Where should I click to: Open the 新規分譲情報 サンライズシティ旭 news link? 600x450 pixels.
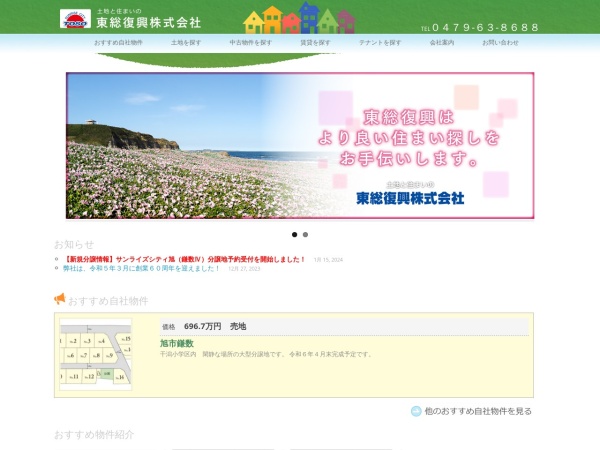[184, 259]
